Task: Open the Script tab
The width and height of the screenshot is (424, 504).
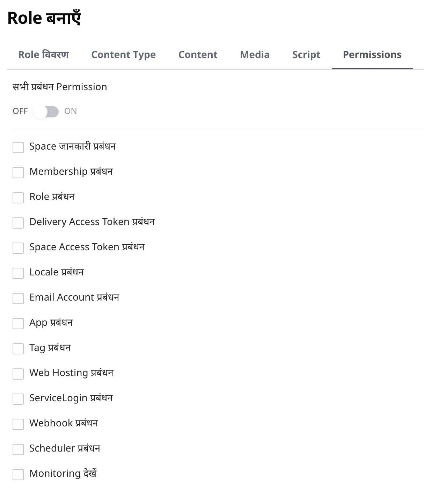Action: coord(306,55)
